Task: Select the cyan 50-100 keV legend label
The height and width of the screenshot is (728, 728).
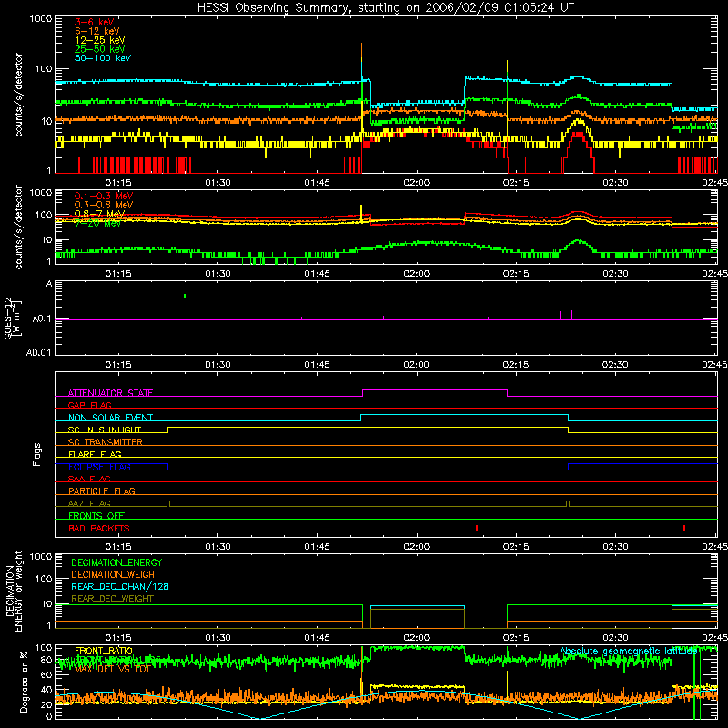Action: (x=102, y=58)
